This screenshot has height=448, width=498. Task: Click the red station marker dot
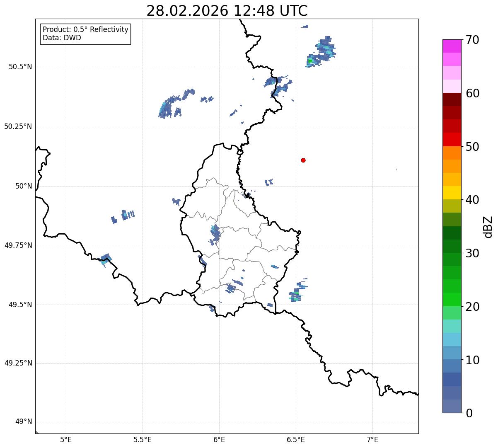tap(303, 160)
